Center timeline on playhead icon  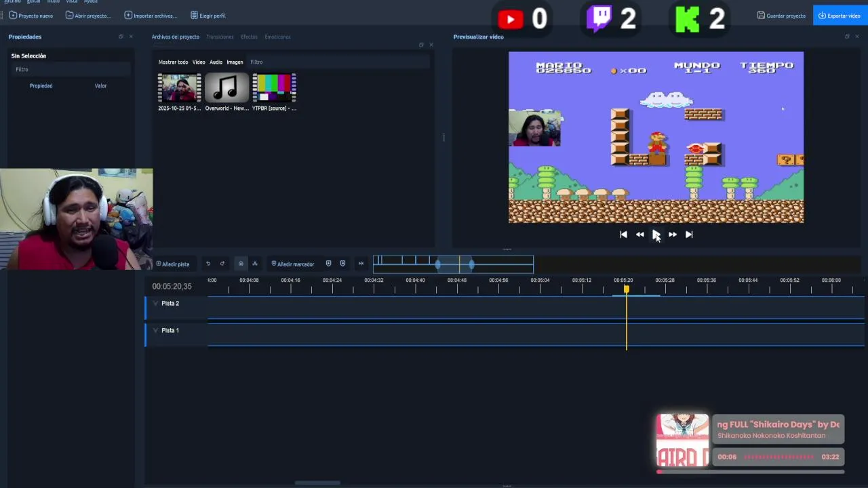[361, 264]
